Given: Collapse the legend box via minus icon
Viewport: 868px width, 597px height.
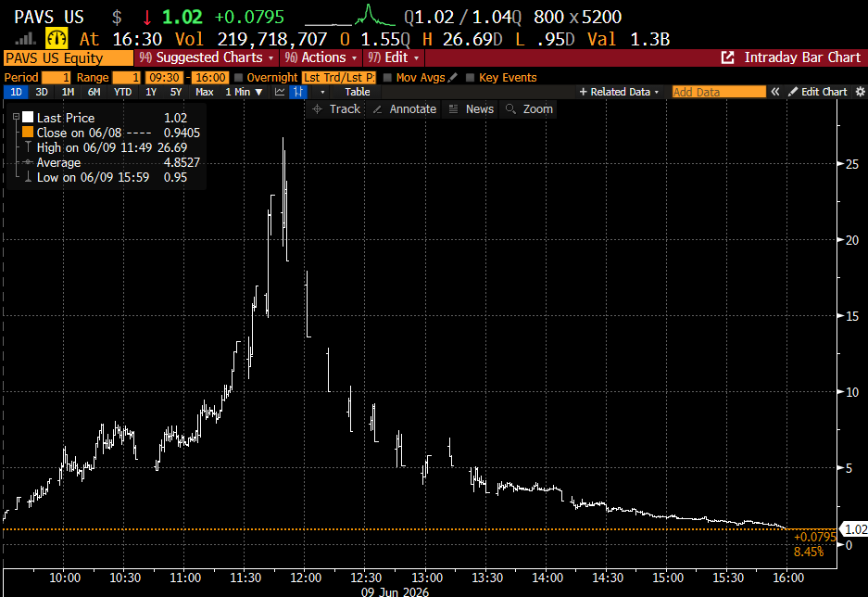Looking at the screenshot, I should [x=16, y=117].
